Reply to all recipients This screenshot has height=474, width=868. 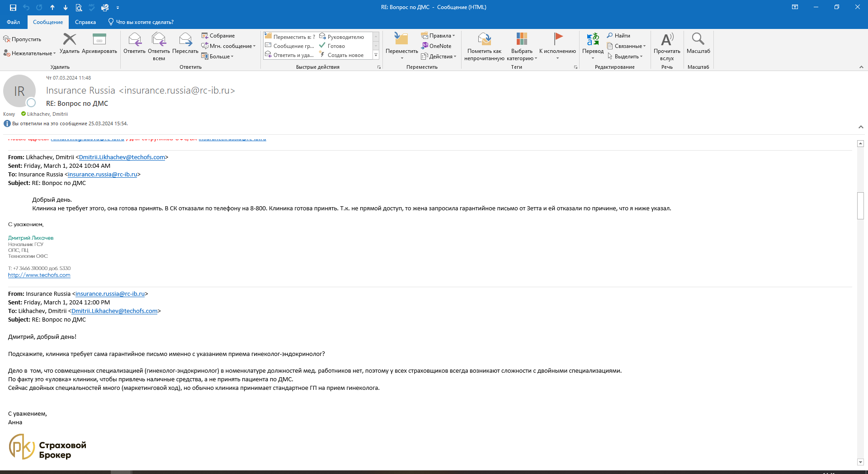click(159, 47)
